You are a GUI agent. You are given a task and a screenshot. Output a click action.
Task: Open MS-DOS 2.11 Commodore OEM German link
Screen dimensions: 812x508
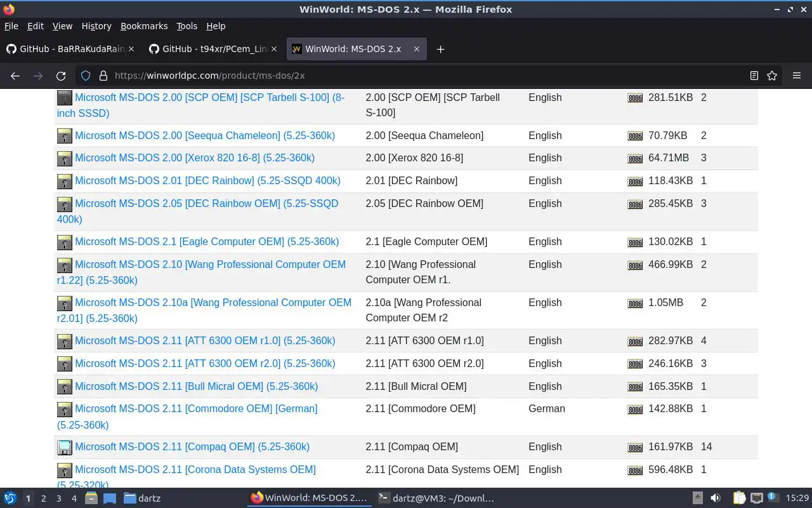coord(188,417)
